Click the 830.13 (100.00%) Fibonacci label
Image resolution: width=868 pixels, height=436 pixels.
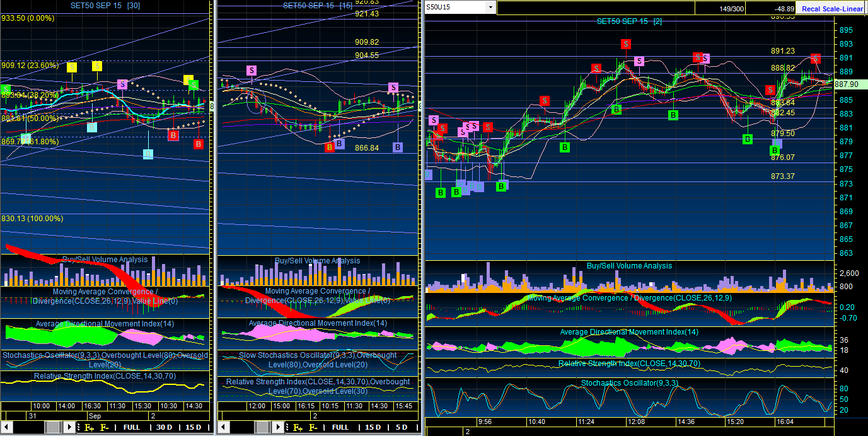pyautogui.click(x=32, y=219)
